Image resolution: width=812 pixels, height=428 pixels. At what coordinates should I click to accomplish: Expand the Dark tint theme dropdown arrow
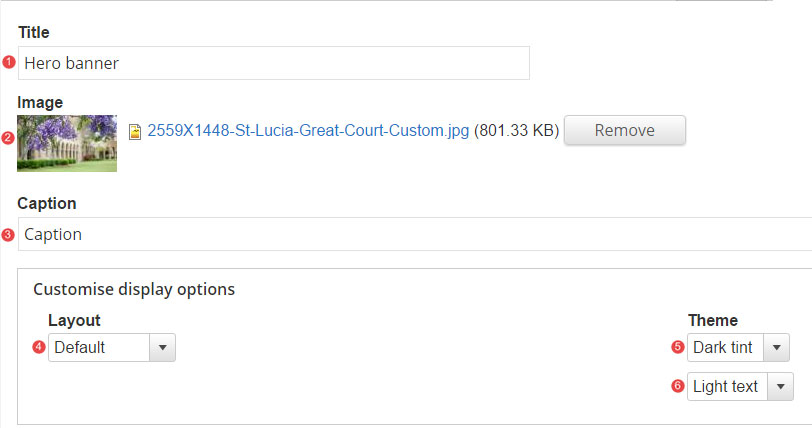point(776,347)
